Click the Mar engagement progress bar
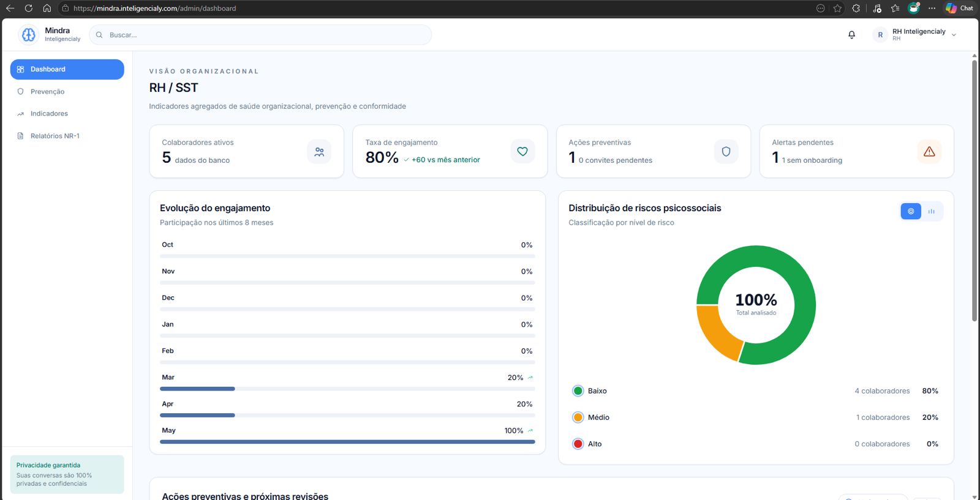The width and height of the screenshot is (980, 500). point(347,389)
